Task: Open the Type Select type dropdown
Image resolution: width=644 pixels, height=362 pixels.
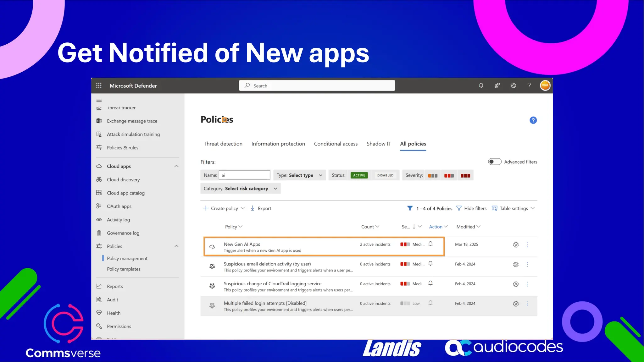Action: (x=299, y=175)
